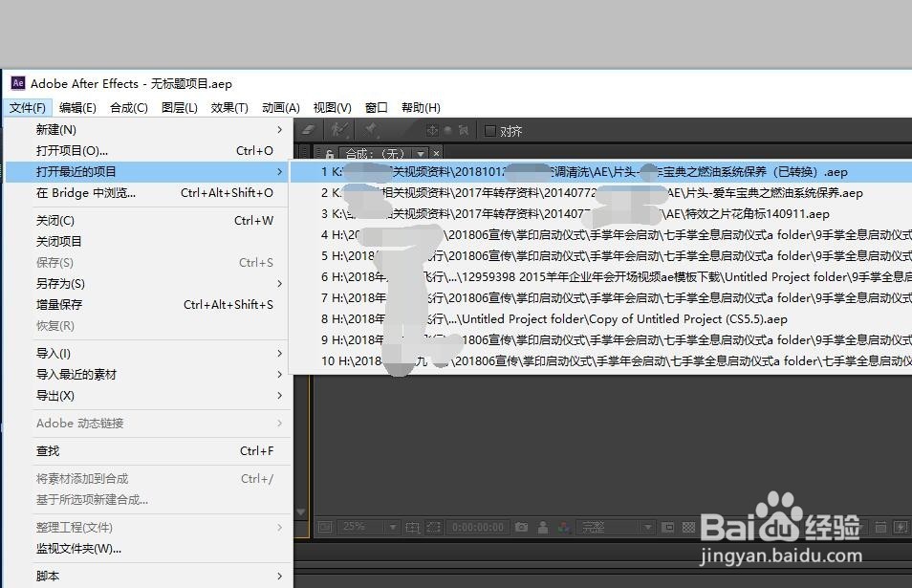Expand 打开最近的项目 submenu
This screenshot has height=588, width=912.
click(x=148, y=171)
